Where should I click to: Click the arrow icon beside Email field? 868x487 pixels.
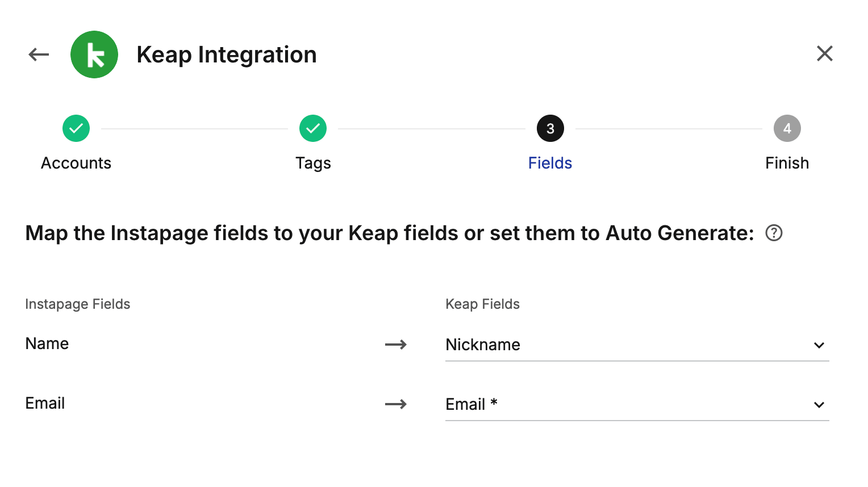point(396,404)
